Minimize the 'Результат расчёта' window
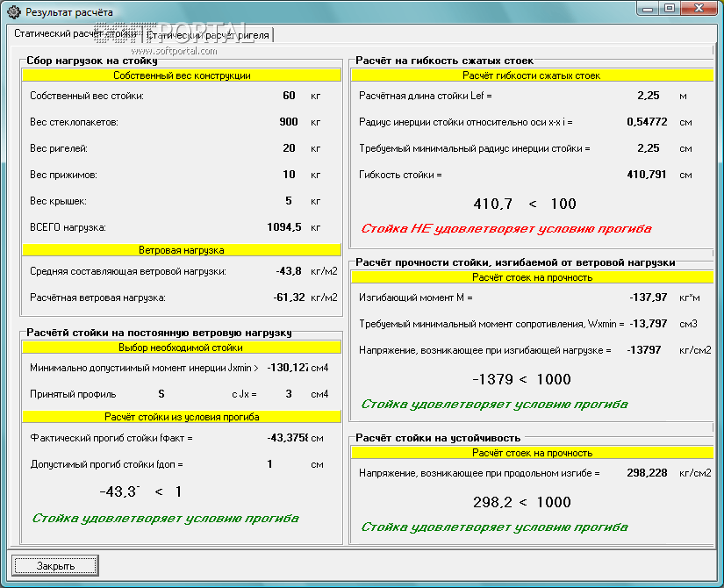The image size is (724, 588). [x=648, y=8]
